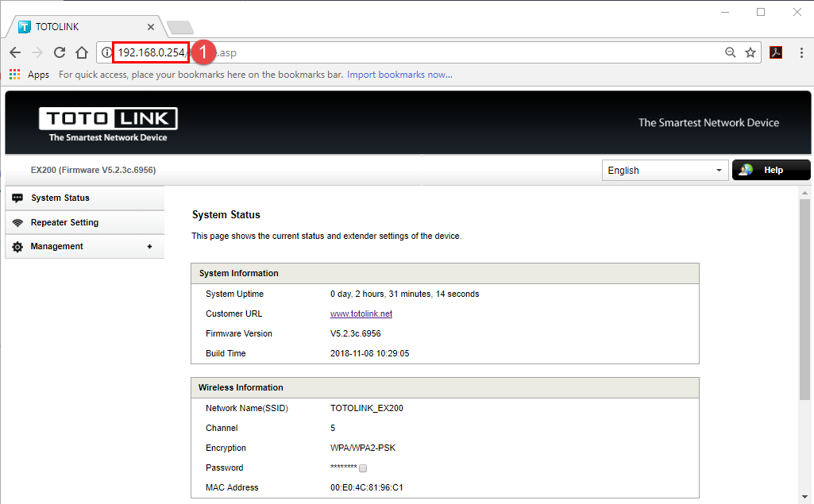The image size is (814, 504).
Task: Maximize the browser window
Action: pyautogui.click(x=761, y=12)
